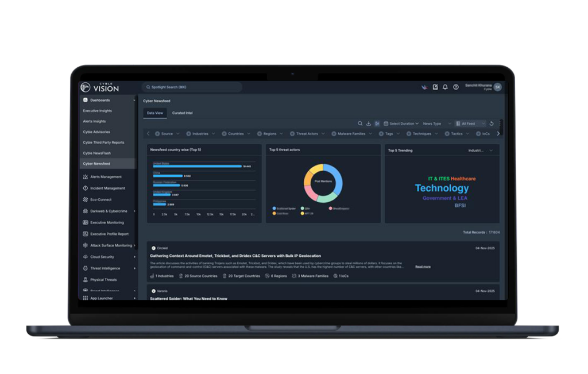Screen dimensions: 588x374
Task: Open Scattered Spider article title
Action: (188, 298)
